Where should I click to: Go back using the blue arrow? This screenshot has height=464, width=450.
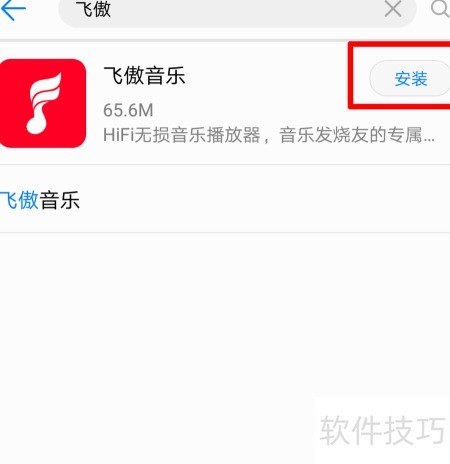pos(13,9)
